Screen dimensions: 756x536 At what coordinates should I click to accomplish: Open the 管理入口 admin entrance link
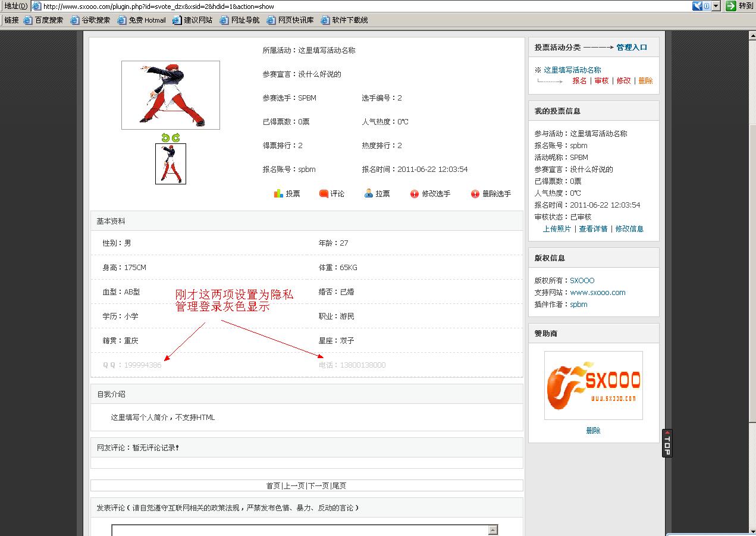click(632, 46)
